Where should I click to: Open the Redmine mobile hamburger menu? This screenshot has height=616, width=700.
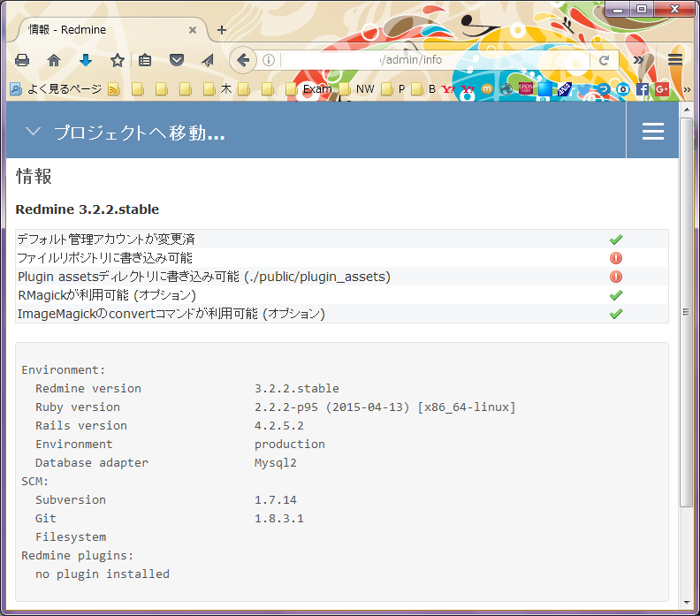pyautogui.click(x=652, y=131)
